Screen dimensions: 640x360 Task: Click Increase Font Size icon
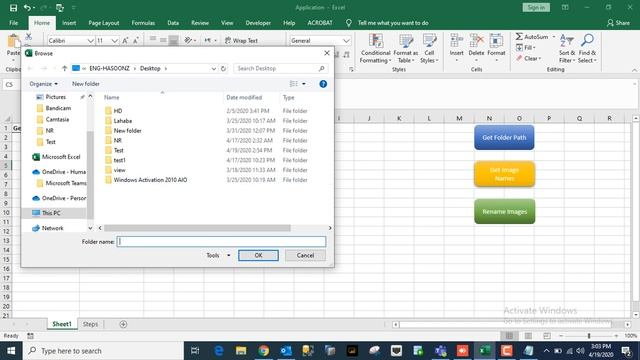coord(125,40)
